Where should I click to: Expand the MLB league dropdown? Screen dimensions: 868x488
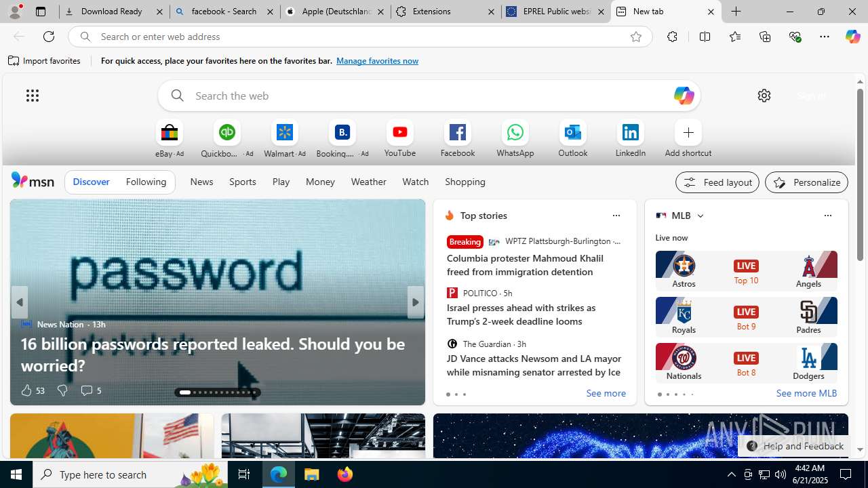700,216
